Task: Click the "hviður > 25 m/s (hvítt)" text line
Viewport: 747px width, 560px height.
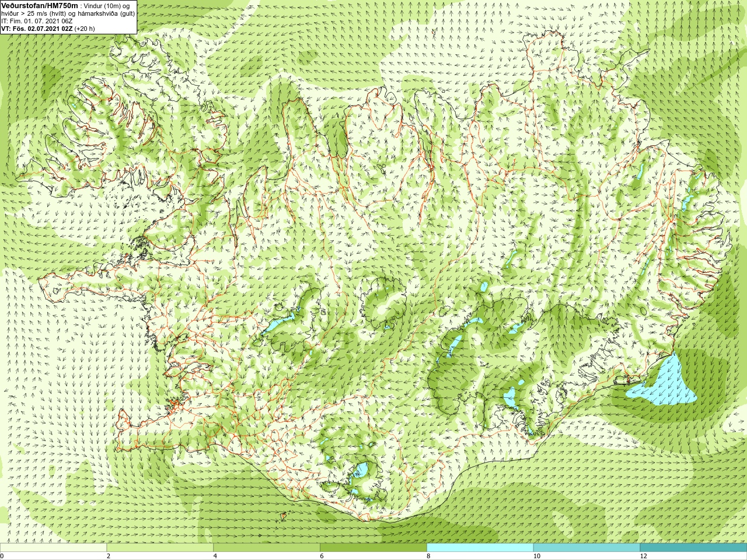Action: click(x=35, y=13)
